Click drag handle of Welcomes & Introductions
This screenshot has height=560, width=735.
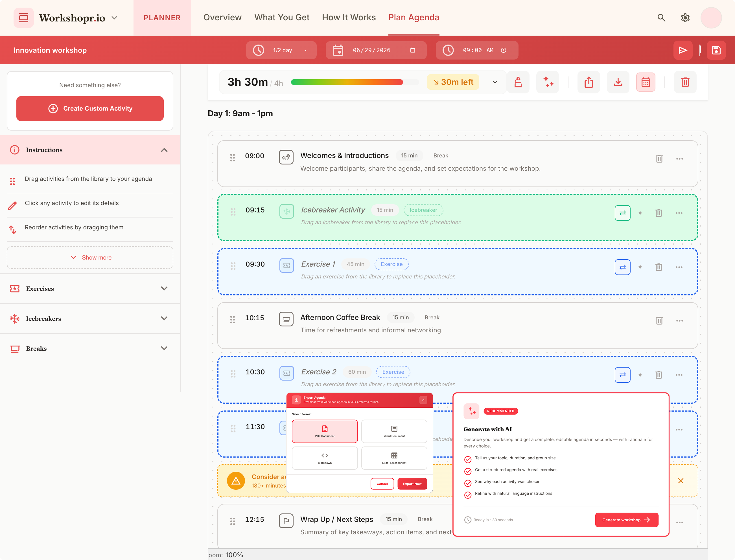232,158
